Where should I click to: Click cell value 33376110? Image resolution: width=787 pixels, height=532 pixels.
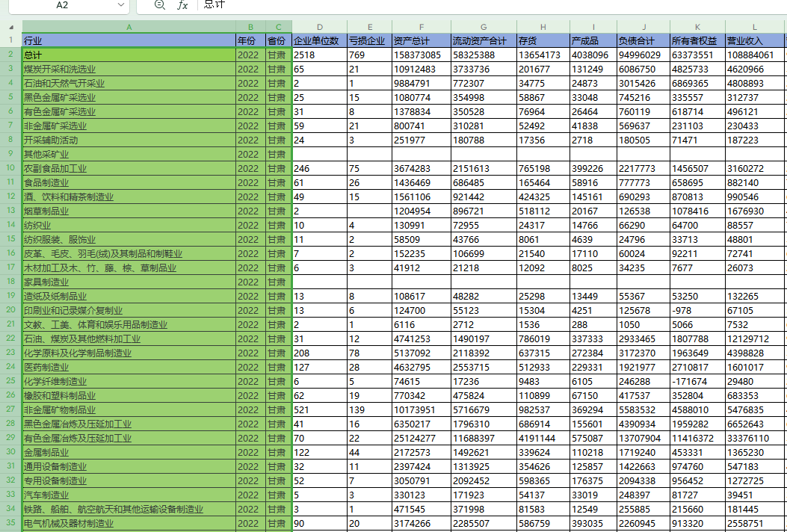pyautogui.click(x=754, y=438)
